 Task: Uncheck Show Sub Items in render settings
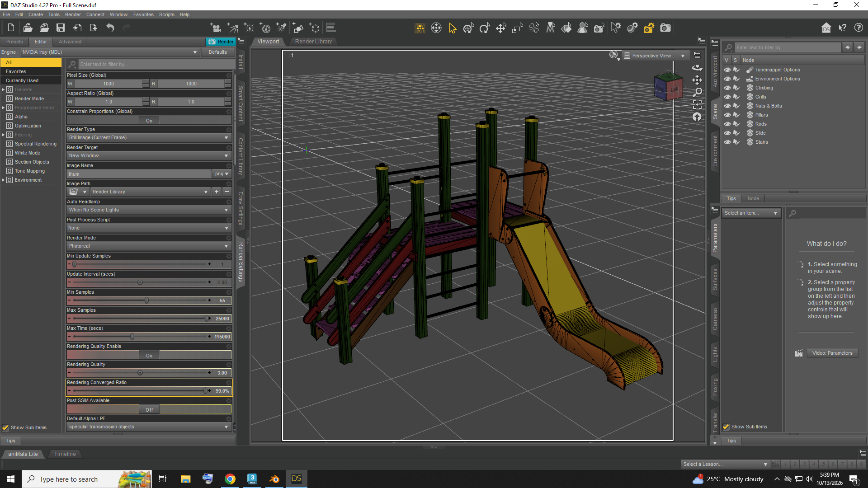coord(5,427)
